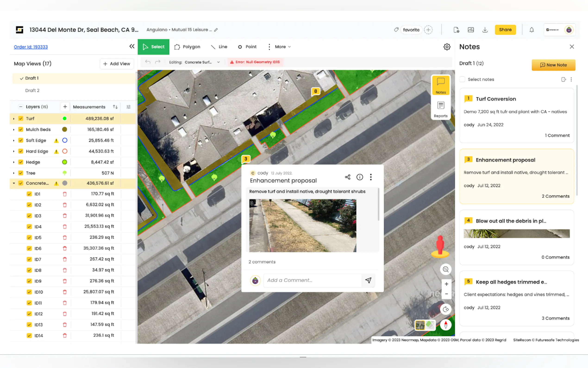This screenshot has width=588, height=368.
Task: Share the Enhancement proposal note
Action: [348, 177]
